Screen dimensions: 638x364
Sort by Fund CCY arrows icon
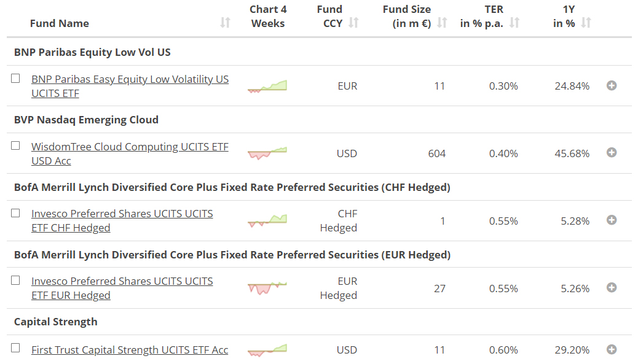353,23
